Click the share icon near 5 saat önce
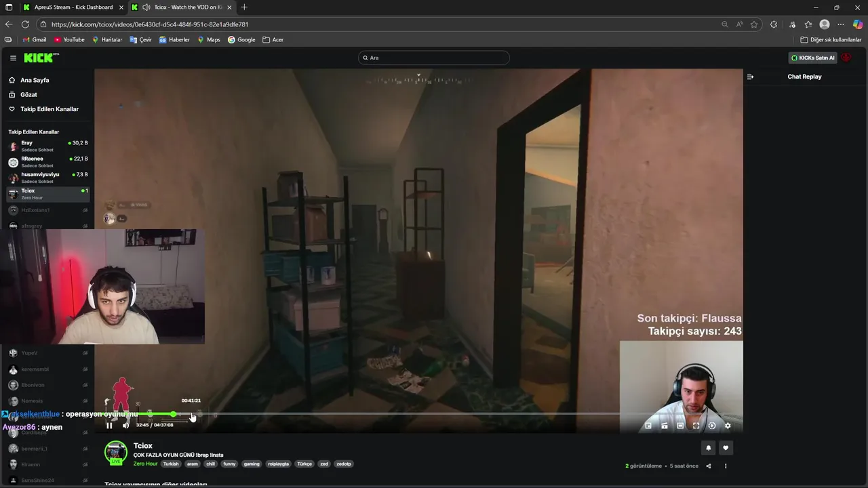This screenshot has width=868, height=488. coord(709,466)
